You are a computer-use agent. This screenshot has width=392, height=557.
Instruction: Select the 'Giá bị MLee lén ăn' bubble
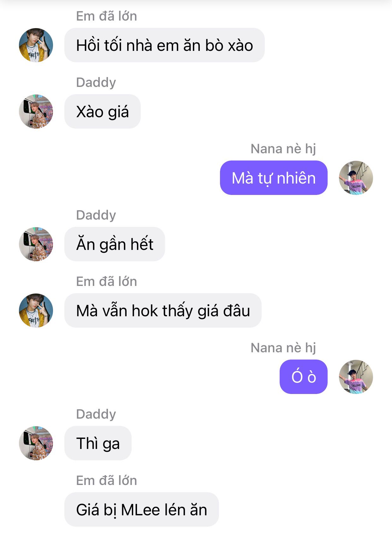pyautogui.click(x=141, y=510)
